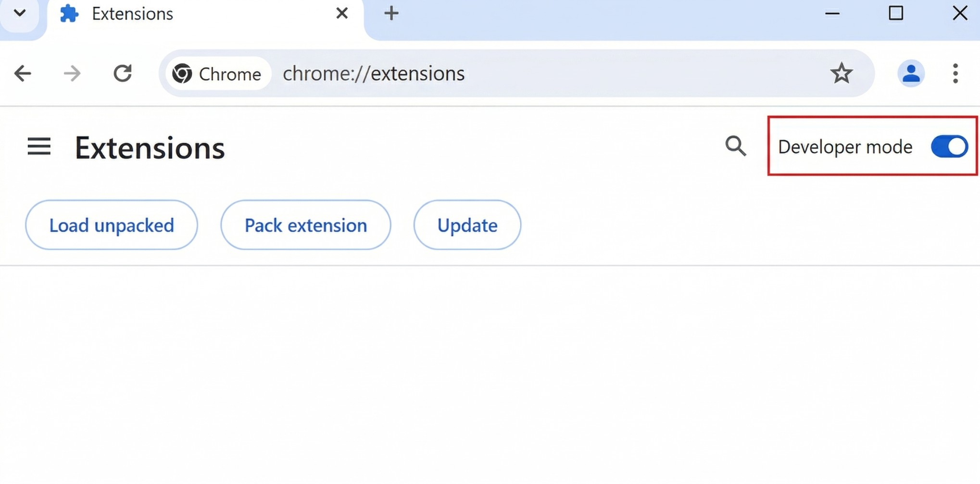The width and height of the screenshot is (980, 484).
Task: Click the Update extensions button
Action: [467, 224]
